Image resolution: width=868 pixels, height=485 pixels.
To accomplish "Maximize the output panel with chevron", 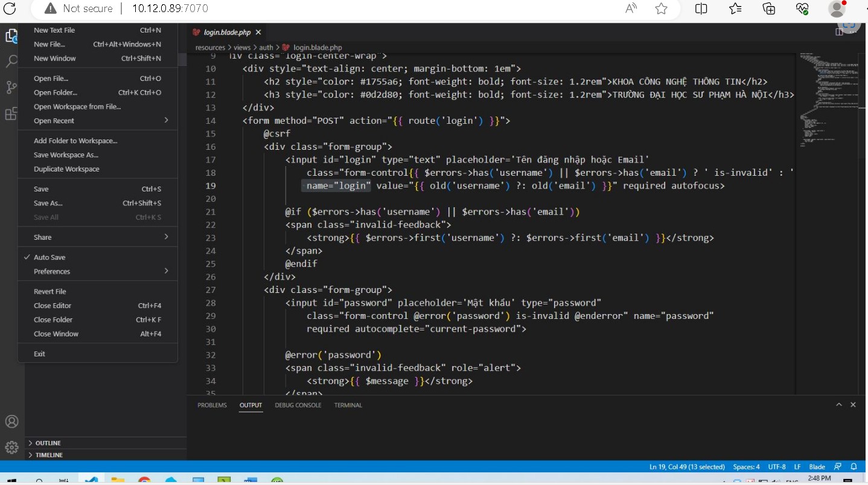I will [x=839, y=405].
